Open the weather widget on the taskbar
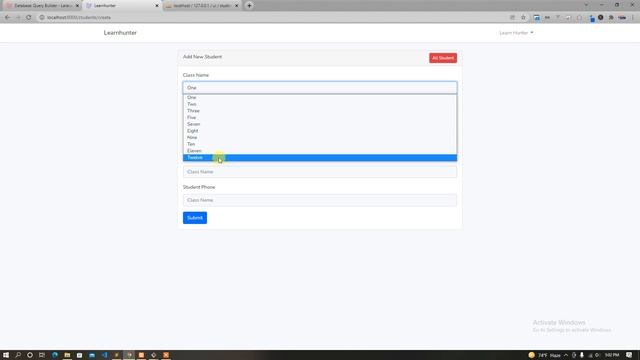Image resolution: width=640 pixels, height=360 pixels. pos(544,355)
